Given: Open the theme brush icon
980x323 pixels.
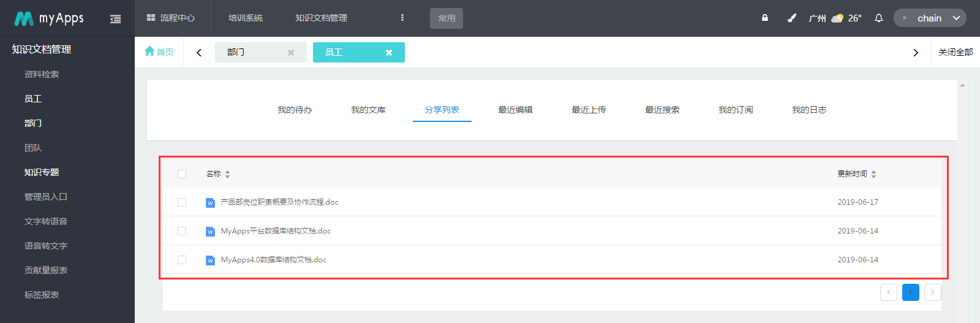Looking at the screenshot, I should 791,18.
